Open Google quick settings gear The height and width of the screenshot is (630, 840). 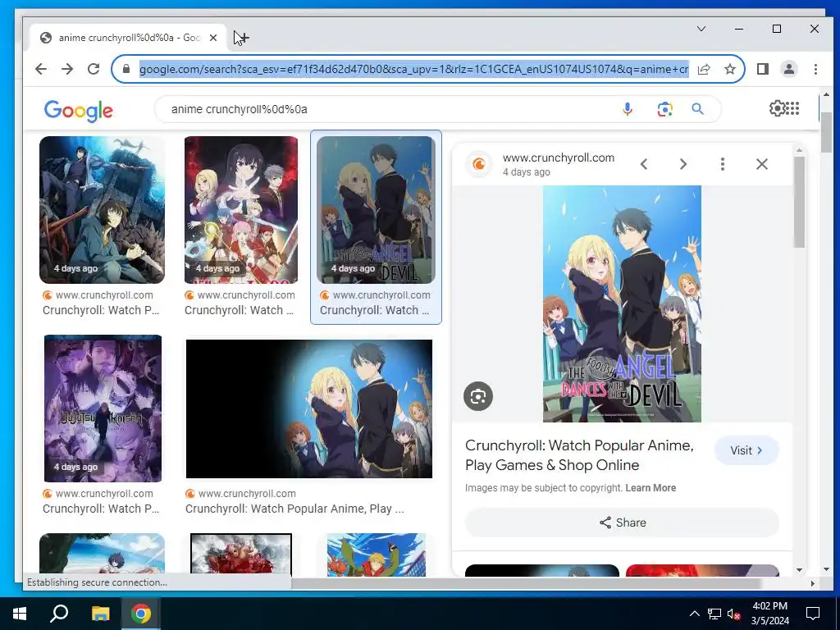point(778,108)
